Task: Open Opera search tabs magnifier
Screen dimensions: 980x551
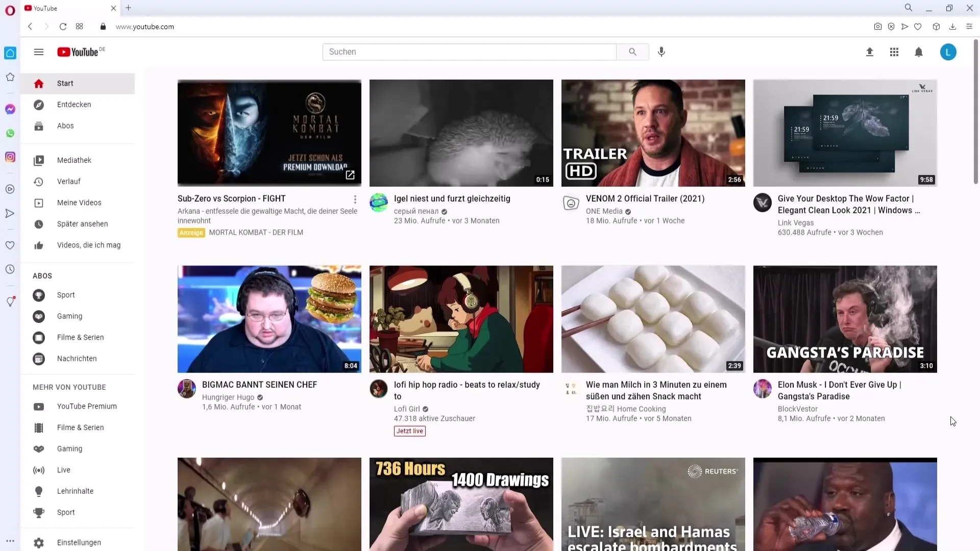Action: [909, 8]
